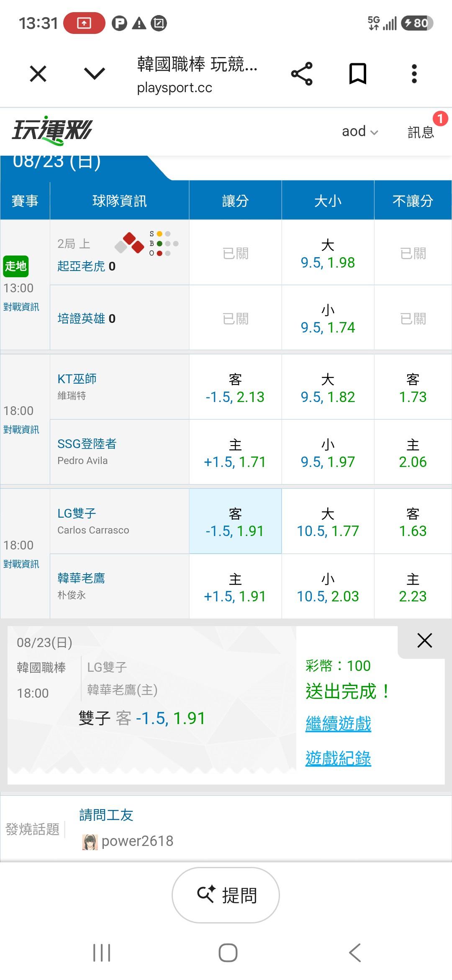Expand the aod account dropdown
This screenshot has width=452, height=980.
click(x=360, y=132)
